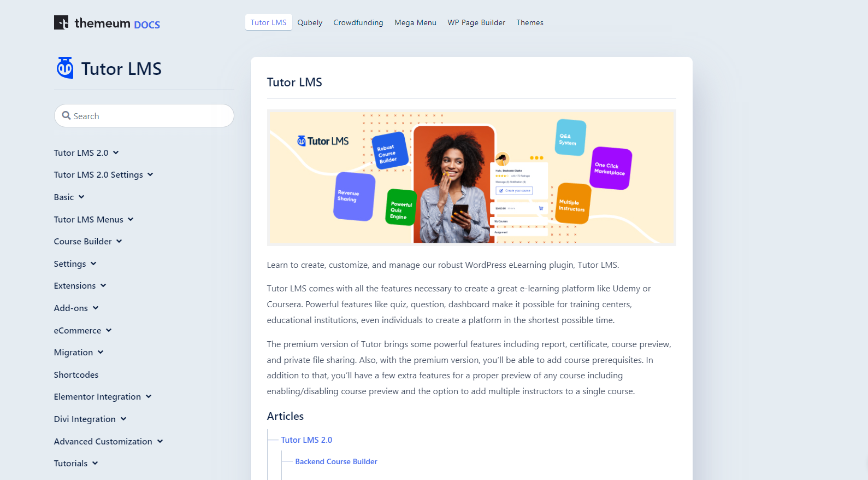The width and height of the screenshot is (868, 480).
Task: Click the Tutor LMS page heading
Action: [x=294, y=82]
